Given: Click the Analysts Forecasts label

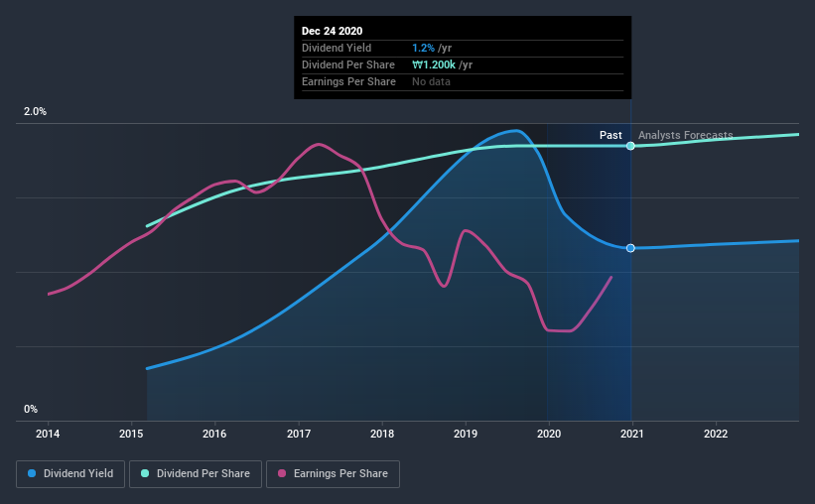Looking at the screenshot, I should coord(686,135).
